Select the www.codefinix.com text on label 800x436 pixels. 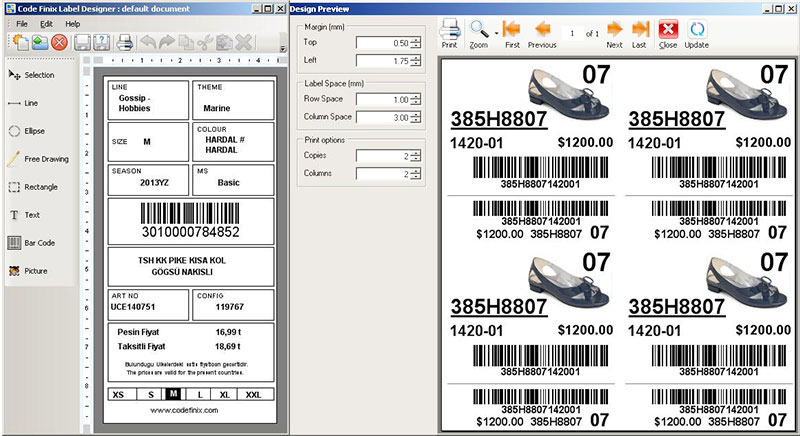tap(184, 410)
